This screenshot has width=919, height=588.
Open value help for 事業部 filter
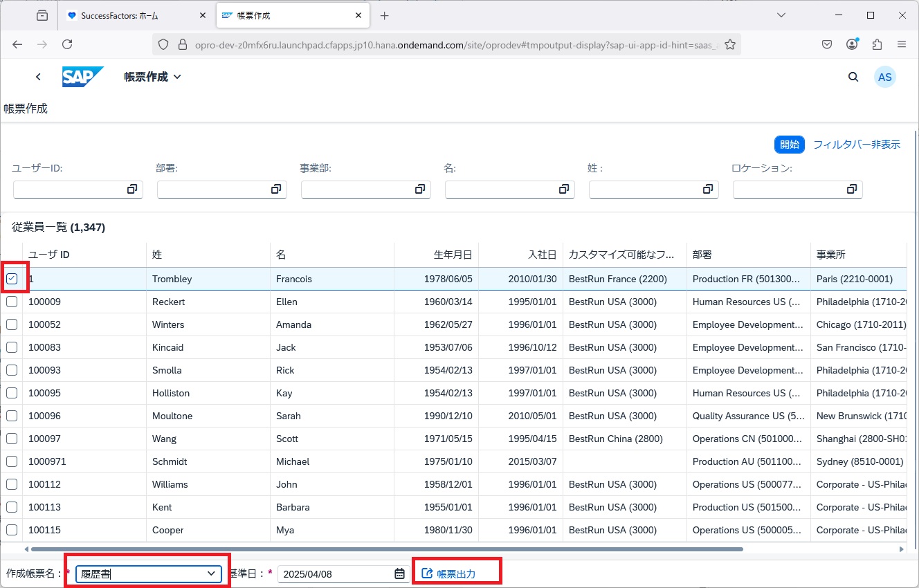click(420, 189)
